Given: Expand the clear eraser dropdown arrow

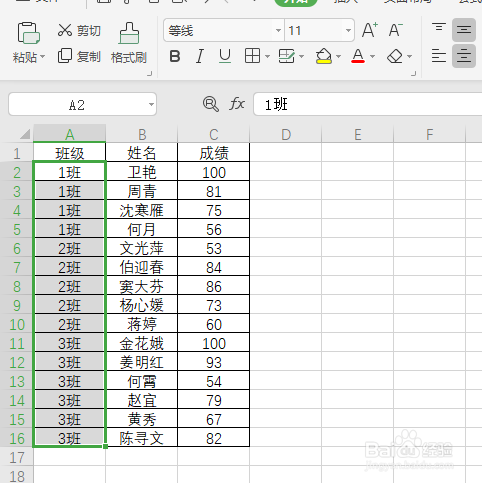Looking at the screenshot, I should (x=409, y=56).
